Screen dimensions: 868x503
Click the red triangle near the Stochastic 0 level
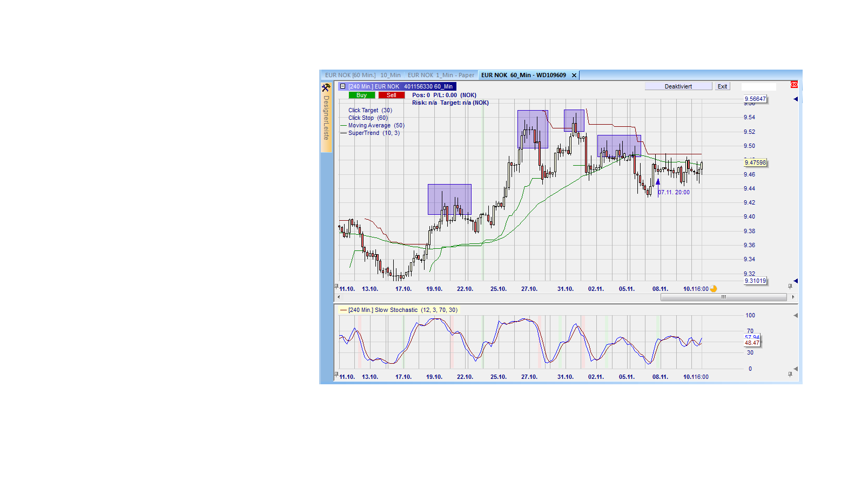(795, 368)
